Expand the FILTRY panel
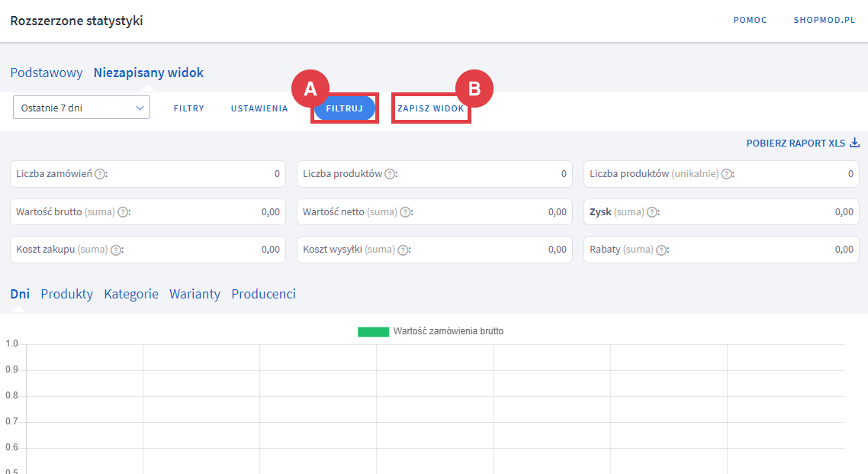 coord(188,108)
